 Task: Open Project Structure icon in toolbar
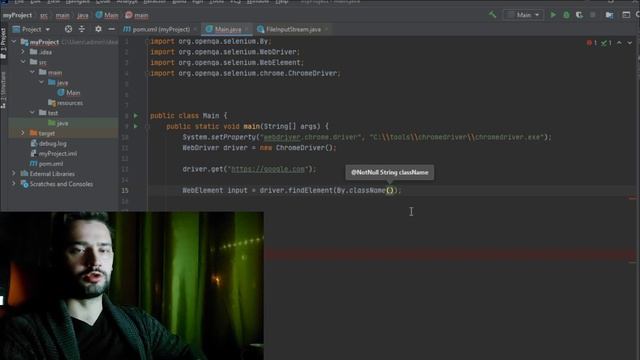[x=609, y=15]
